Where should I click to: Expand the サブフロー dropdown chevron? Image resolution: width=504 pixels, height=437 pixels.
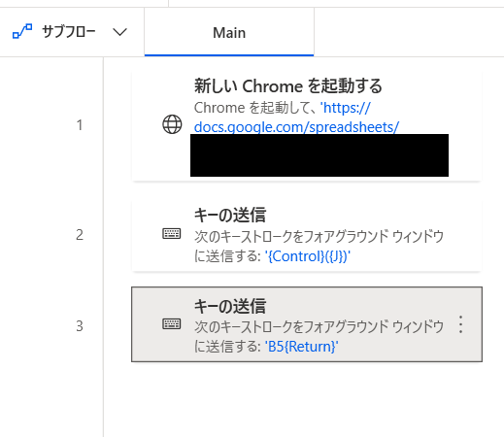pyautogui.click(x=119, y=32)
